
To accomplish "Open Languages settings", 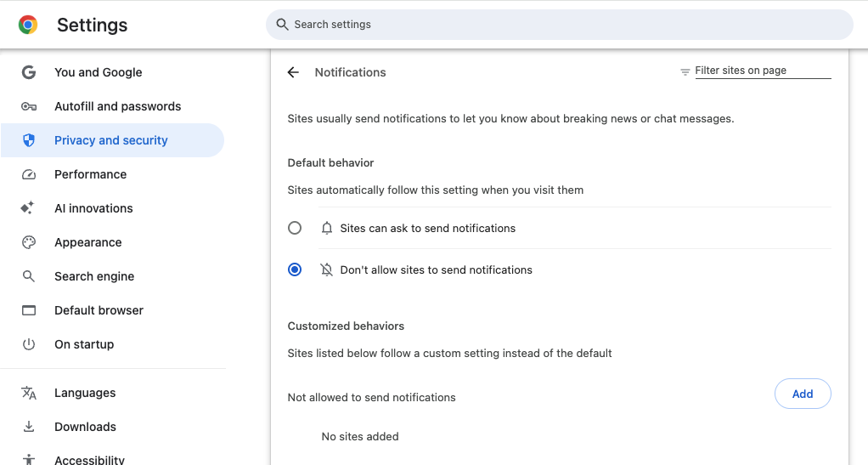I will pyautogui.click(x=112, y=393).
